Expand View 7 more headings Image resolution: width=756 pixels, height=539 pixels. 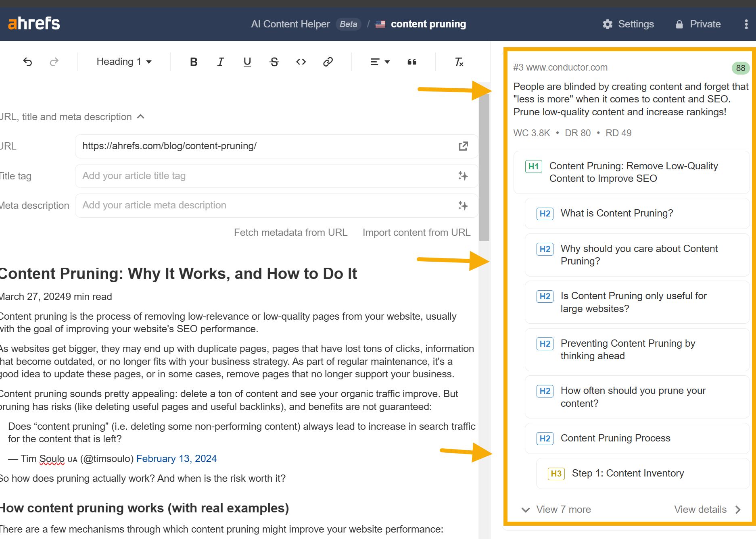556,510
